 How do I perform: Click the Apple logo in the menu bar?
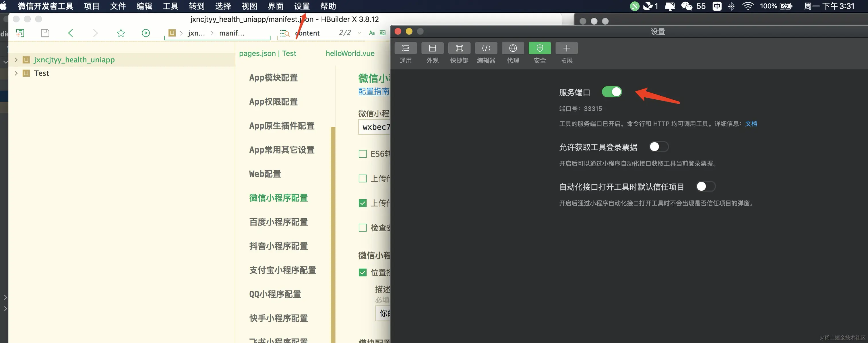click(3, 6)
